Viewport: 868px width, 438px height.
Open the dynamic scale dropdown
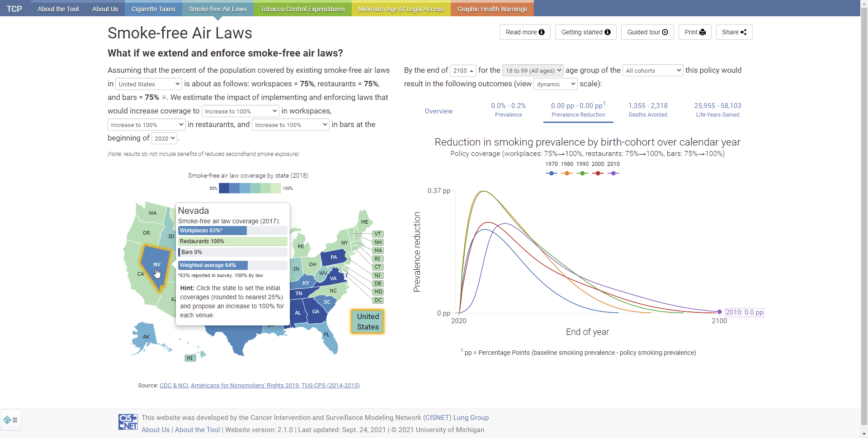pyautogui.click(x=555, y=84)
